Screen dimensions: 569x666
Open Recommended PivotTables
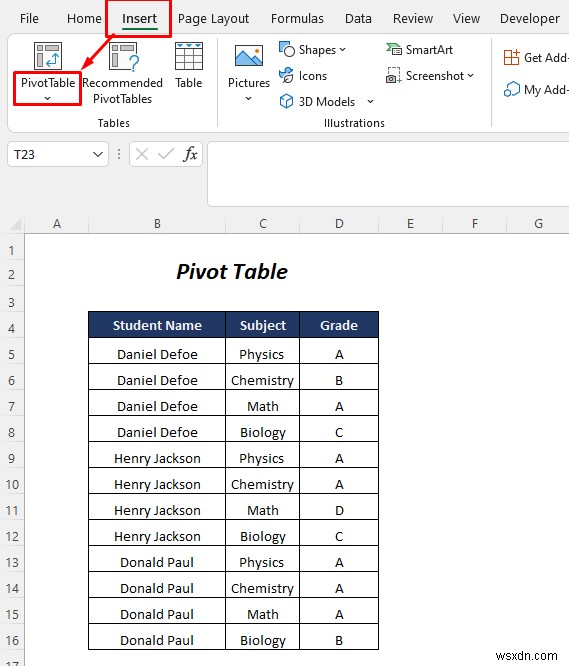(x=123, y=73)
